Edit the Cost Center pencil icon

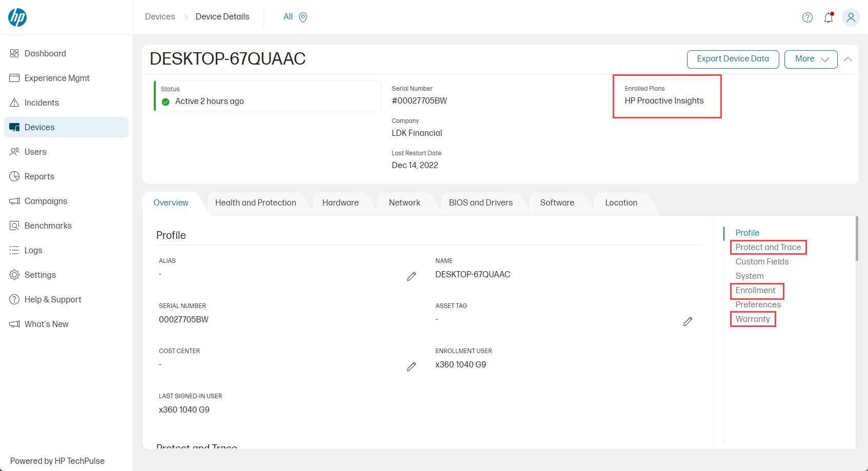pyautogui.click(x=411, y=367)
